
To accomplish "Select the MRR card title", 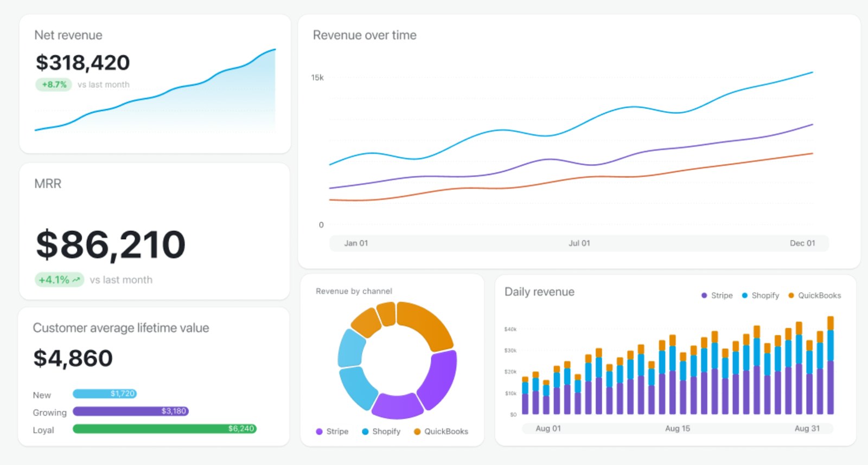I will (48, 184).
